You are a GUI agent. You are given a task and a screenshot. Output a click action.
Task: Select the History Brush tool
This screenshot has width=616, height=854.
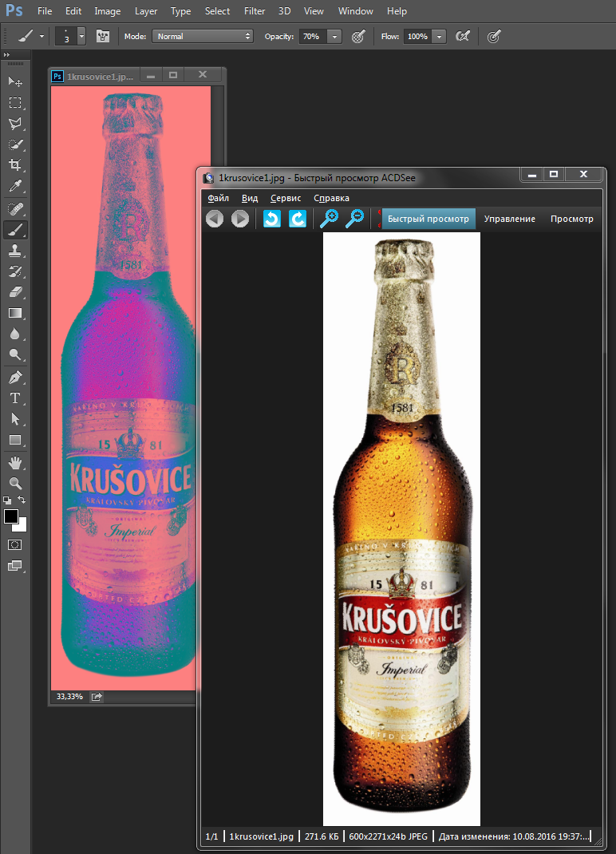15,271
